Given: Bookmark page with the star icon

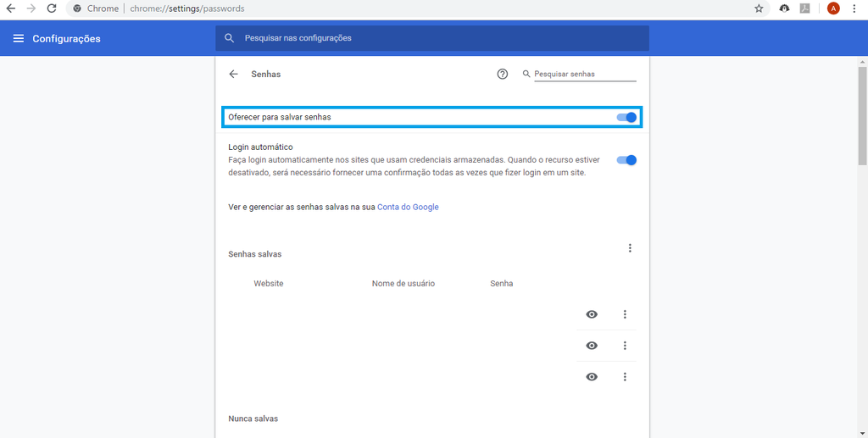Looking at the screenshot, I should pos(759,8).
